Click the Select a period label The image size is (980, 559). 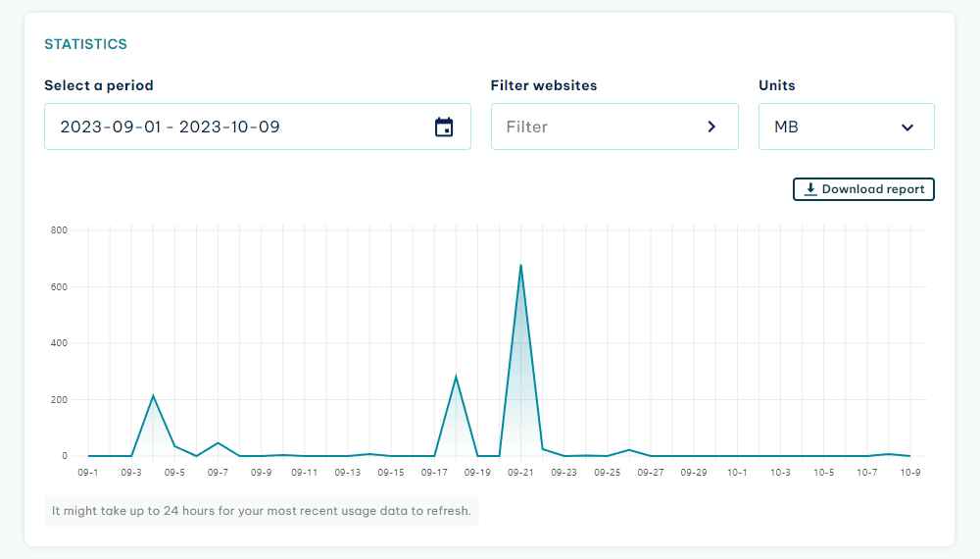coord(99,85)
